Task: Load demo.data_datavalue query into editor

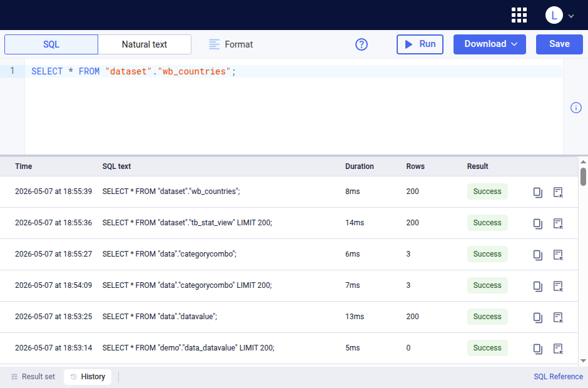Action: (559, 349)
